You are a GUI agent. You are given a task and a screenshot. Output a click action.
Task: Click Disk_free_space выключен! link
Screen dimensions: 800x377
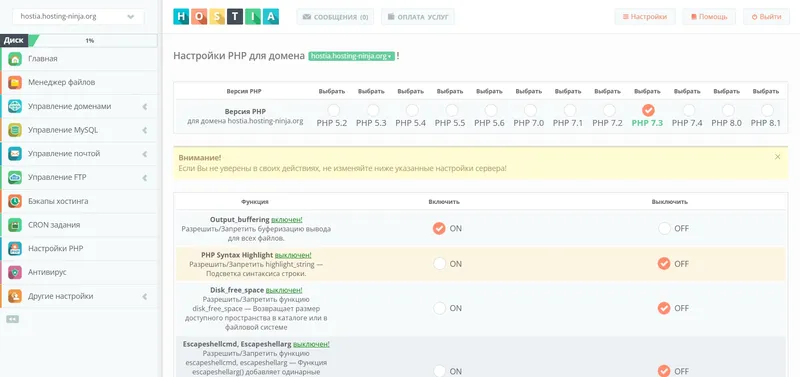(284, 290)
